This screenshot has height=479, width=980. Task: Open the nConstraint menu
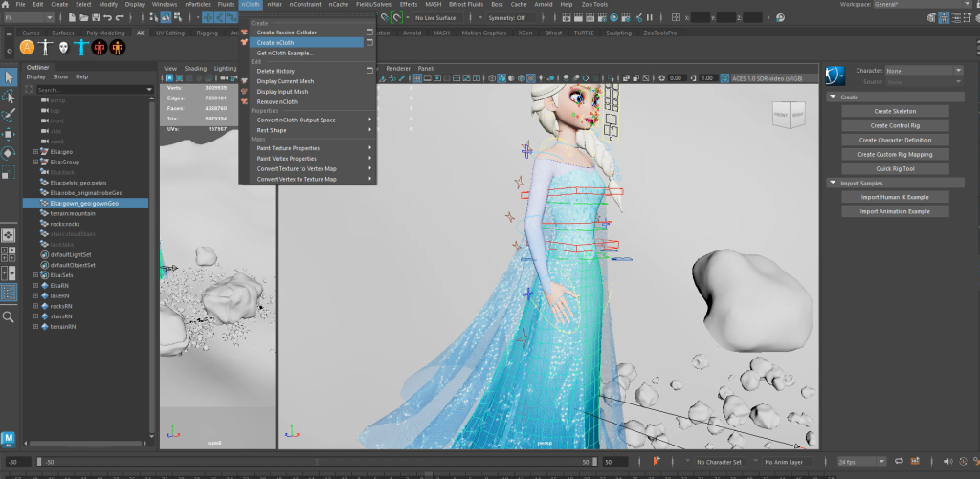coord(305,5)
